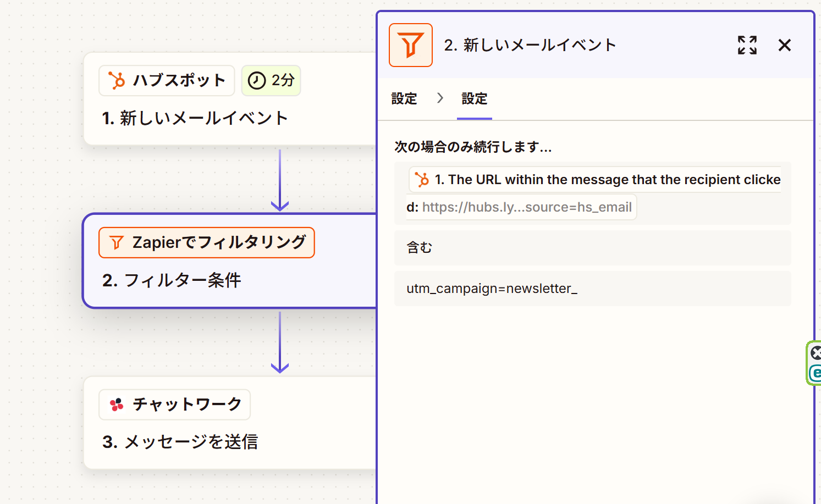The image size is (821, 504).
Task: Click the ハブスポット app badge
Action: coord(167,80)
